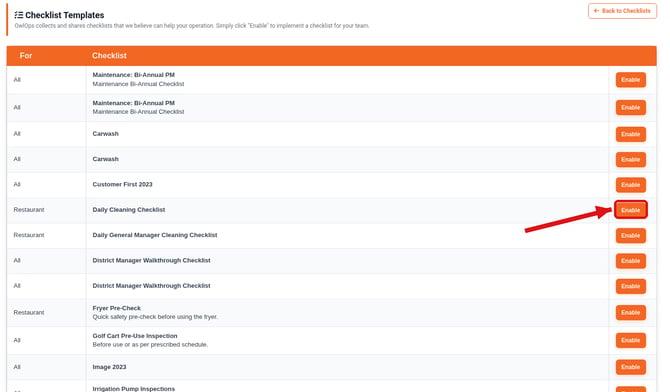Click 'Golf Cart Pre-Use Inspection' name
Viewport: 670px width, 392px height.
click(135, 336)
